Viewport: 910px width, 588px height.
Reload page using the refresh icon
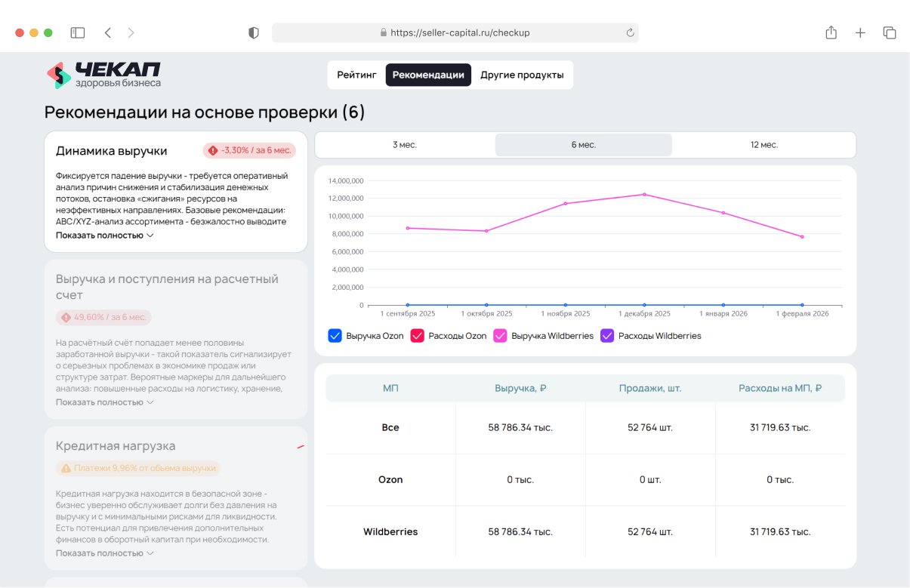point(630,32)
